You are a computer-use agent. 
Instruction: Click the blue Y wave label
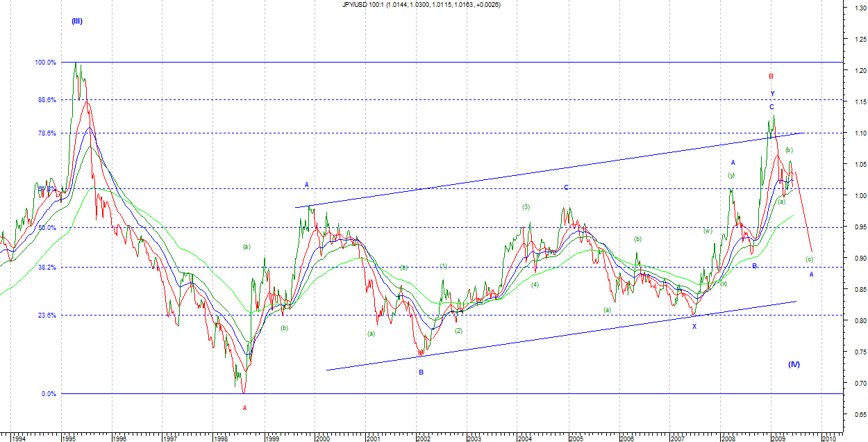click(772, 94)
